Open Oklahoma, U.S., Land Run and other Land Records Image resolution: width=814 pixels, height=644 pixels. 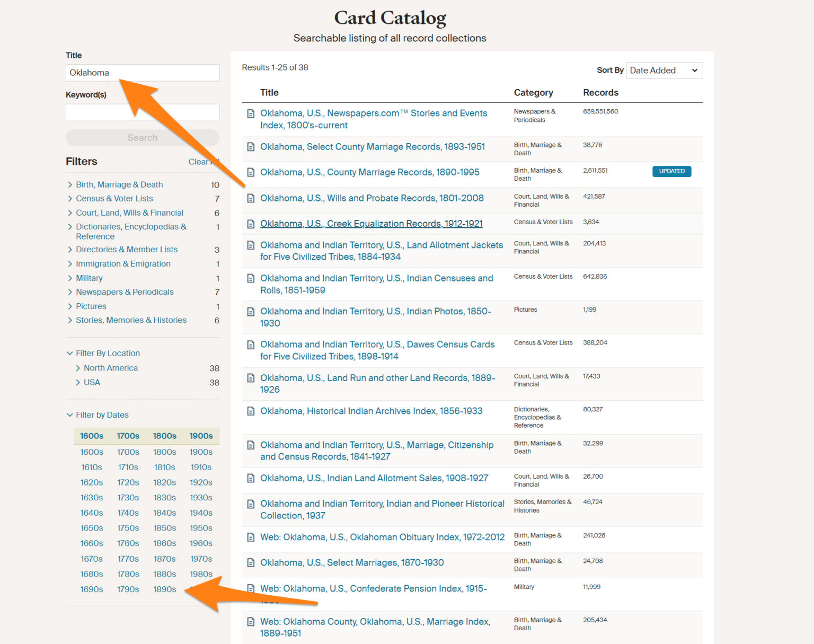pos(377,383)
